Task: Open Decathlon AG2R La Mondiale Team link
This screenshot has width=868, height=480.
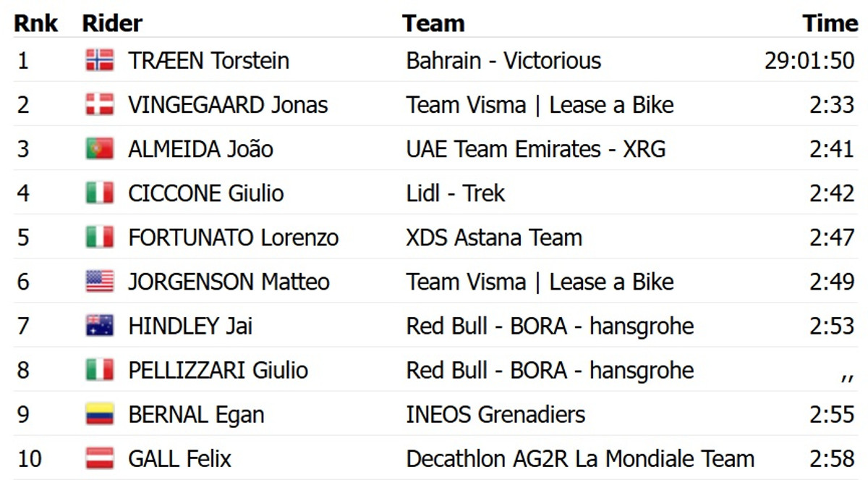Action: 579,459
